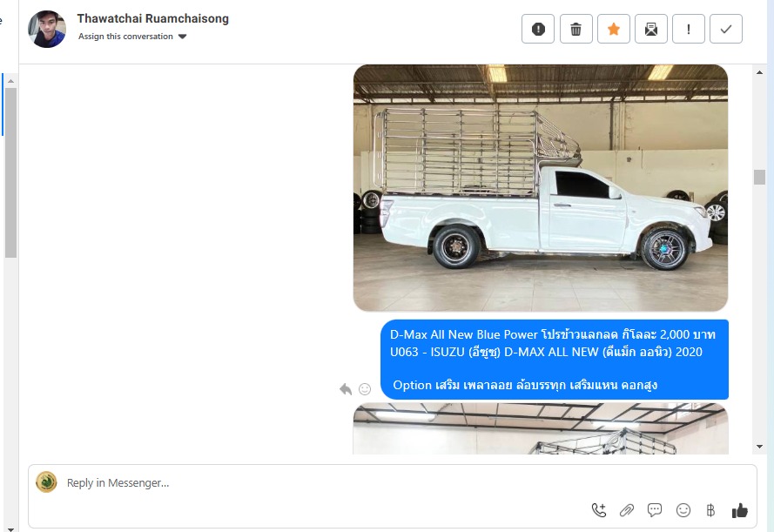Toggle the orange star follow-up button

[x=614, y=29]
